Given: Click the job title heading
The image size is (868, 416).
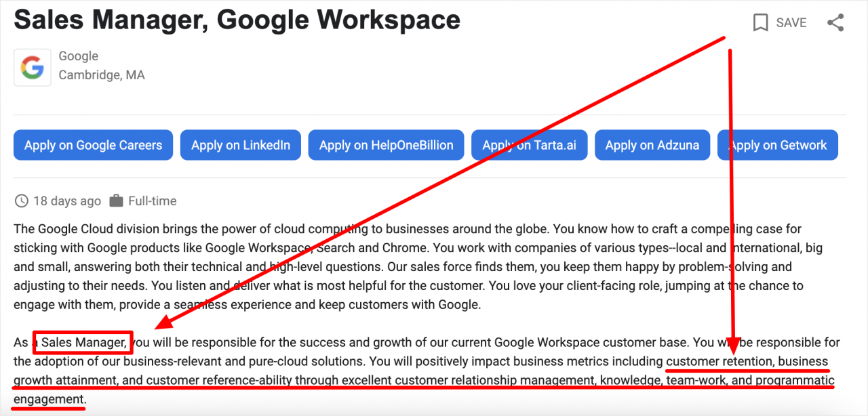Looking at the screenshot, I should 237,20.
